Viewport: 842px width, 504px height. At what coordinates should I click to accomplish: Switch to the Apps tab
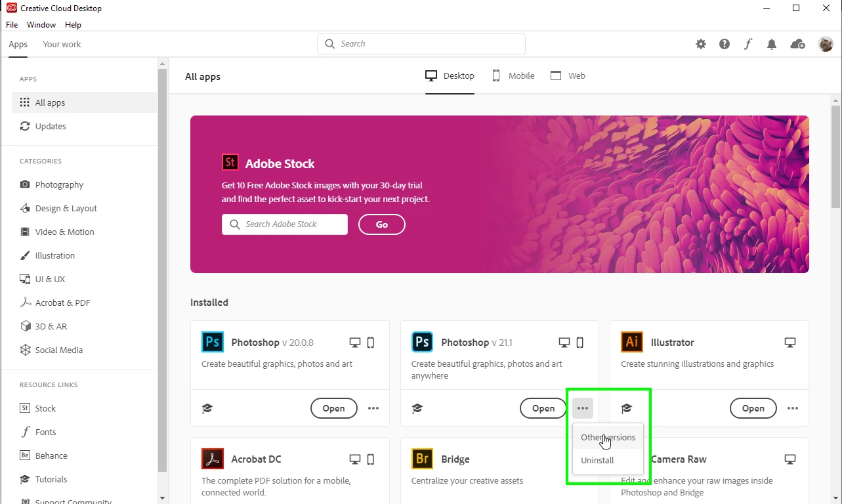[18, 45]
